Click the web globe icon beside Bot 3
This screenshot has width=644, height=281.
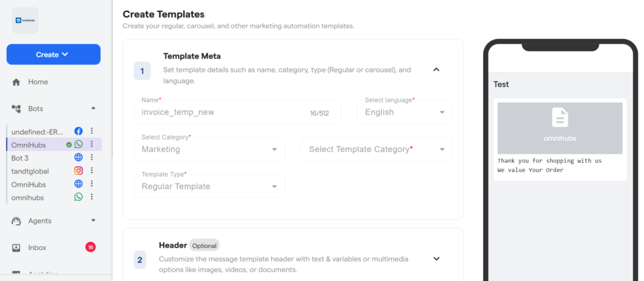[x=79, y=158]
